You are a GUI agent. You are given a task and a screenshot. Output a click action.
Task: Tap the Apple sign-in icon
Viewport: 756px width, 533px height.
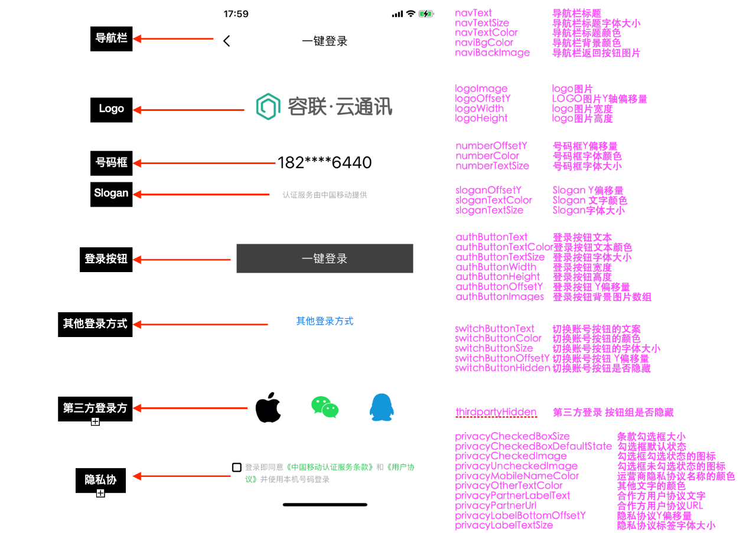tap(268, 407)
